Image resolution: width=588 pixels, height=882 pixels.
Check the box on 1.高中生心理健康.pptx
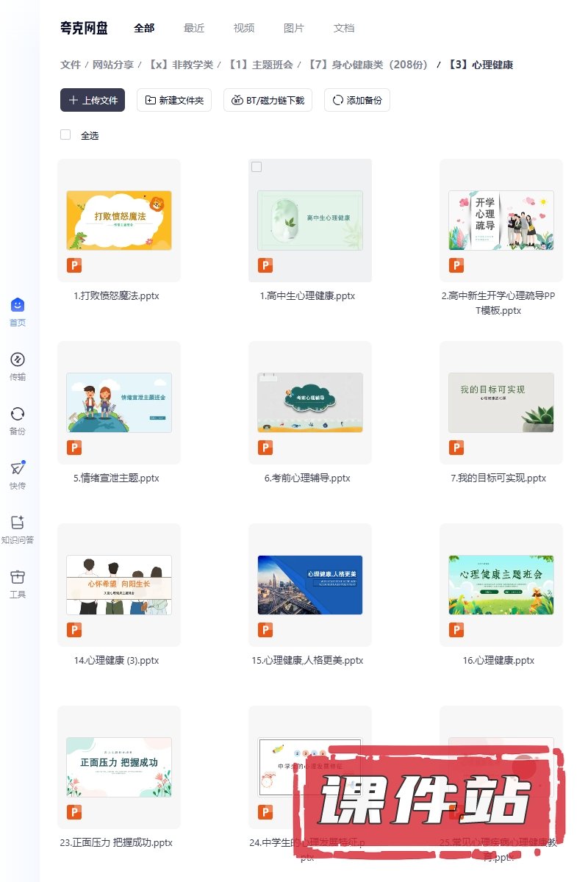257,167
